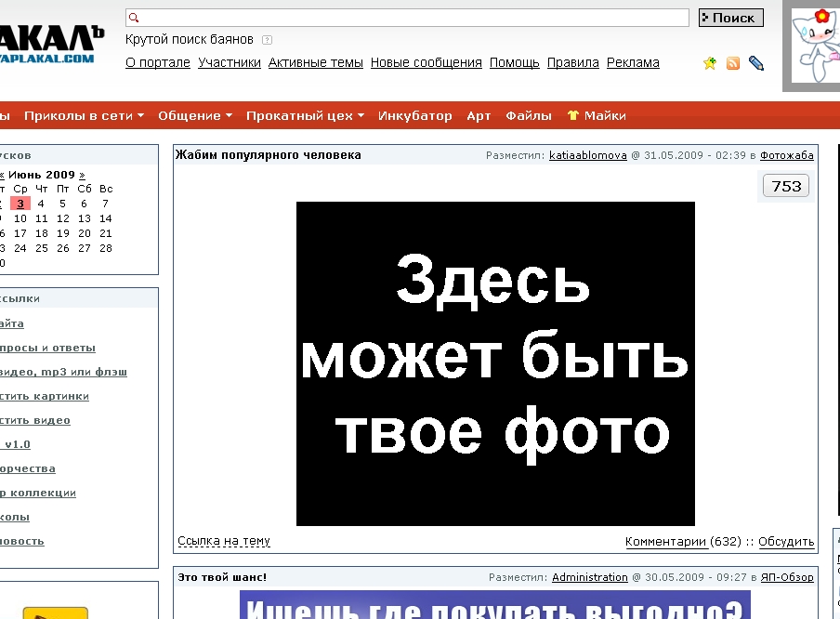Open the orange RSS feed icon
The width and height of the screenshot is (840, 619).
click(x=733, y=63)
